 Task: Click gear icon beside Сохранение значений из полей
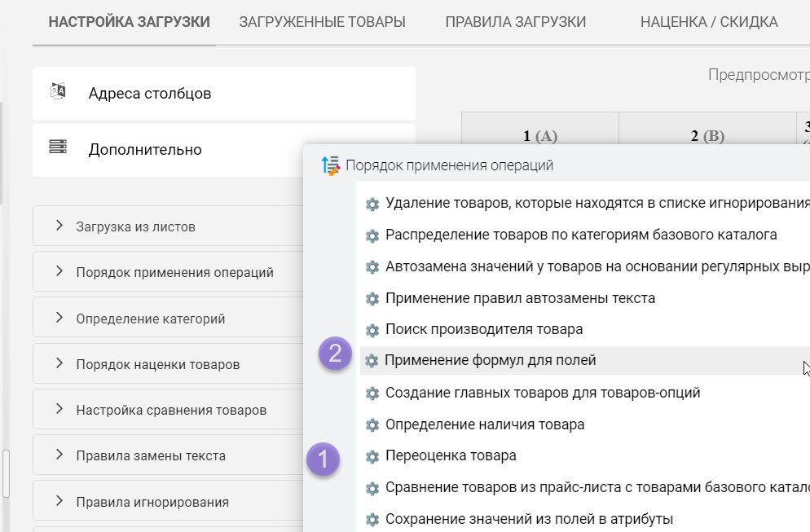pos(372,520)
